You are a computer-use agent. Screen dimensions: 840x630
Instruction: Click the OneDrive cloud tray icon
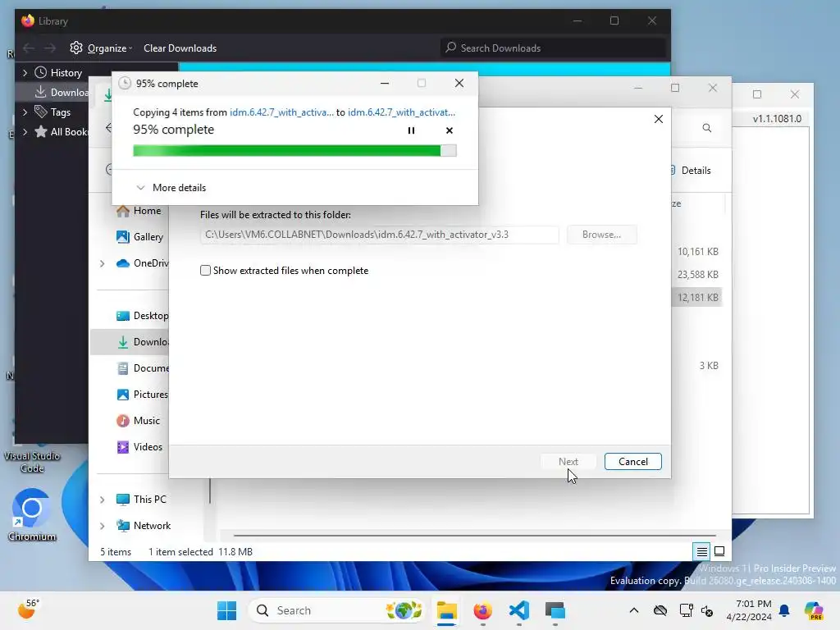click(660, 610)
